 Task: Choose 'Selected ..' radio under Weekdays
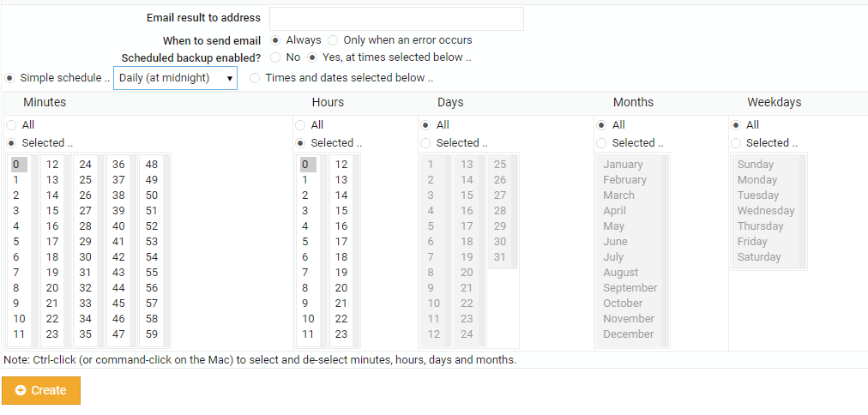[735, 143]
